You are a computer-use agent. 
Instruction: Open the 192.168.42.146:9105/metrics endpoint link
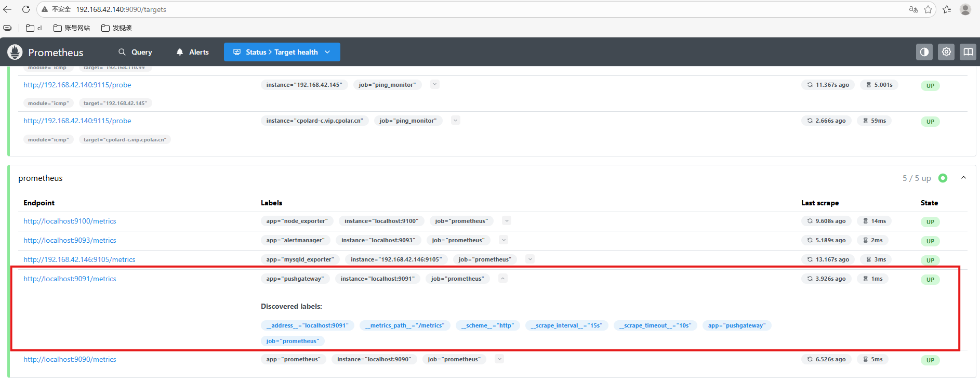79,260
